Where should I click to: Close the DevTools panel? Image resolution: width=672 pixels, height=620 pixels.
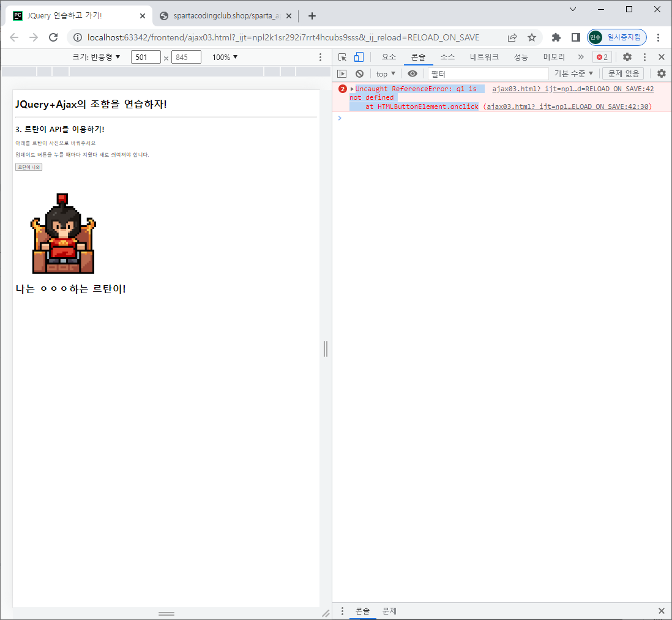(661, 57)
